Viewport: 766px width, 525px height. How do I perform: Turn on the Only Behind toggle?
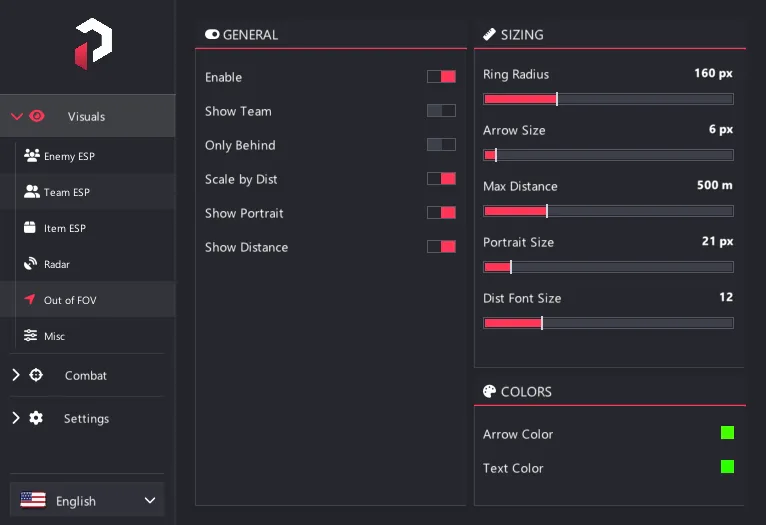click(441, 145)
